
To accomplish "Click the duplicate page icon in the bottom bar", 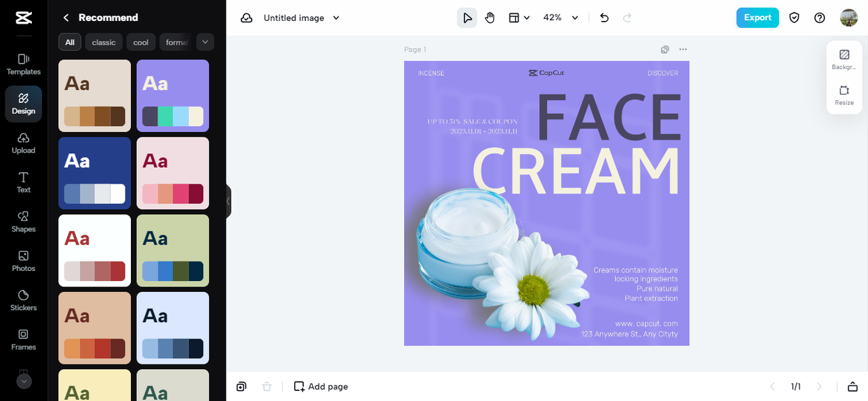I will pyautogui.click(x=241, y=386).
